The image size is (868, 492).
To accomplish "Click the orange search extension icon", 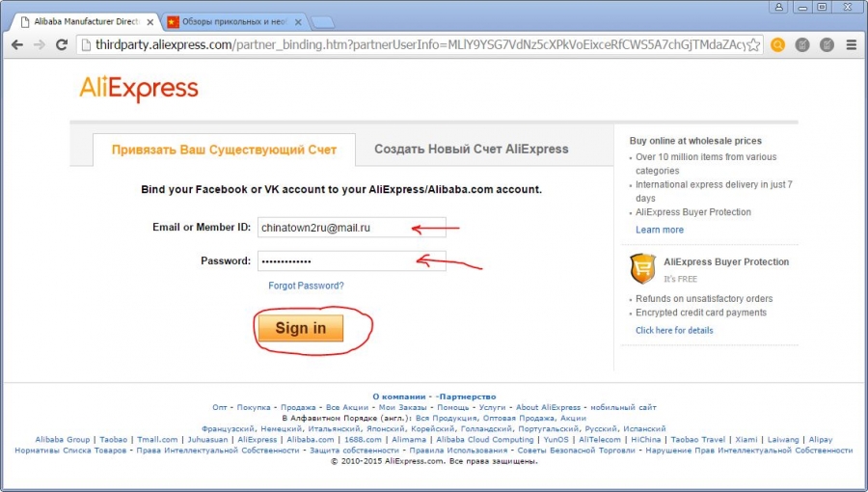I will click(777, 44).
